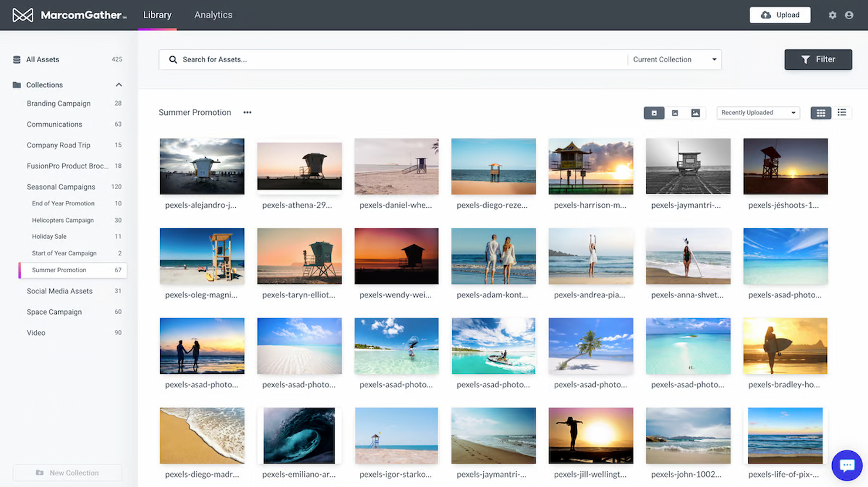Viewport: 868px width, 487px height.
Task: Open the pexels-wendy-wei sunset lifeguard thumbnail
Action: pos(396,255)
